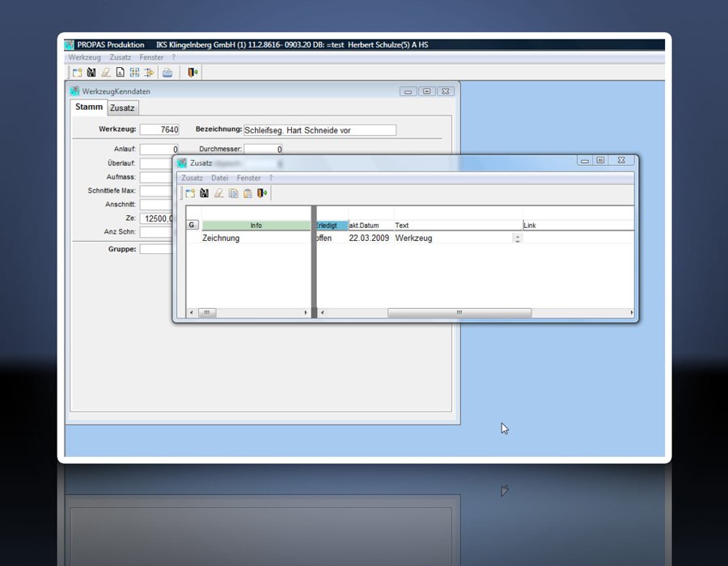Switch to the Zusatz tab in WerkzeugKenndaten
This screenshot has height=566, width=728.
coord(123,108)
